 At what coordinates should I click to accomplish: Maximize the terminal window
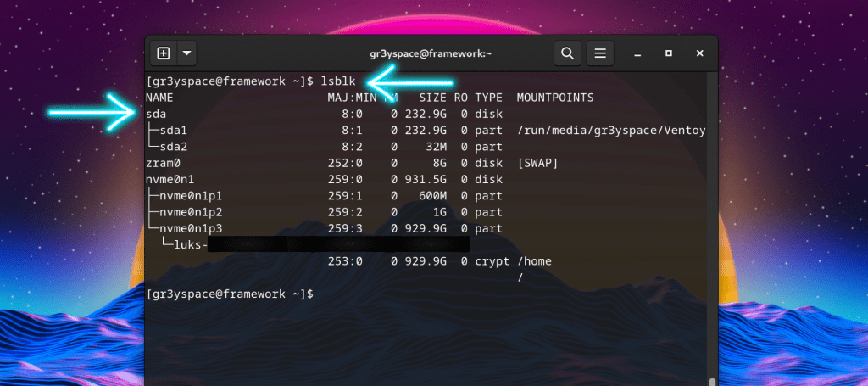[669, 53]
